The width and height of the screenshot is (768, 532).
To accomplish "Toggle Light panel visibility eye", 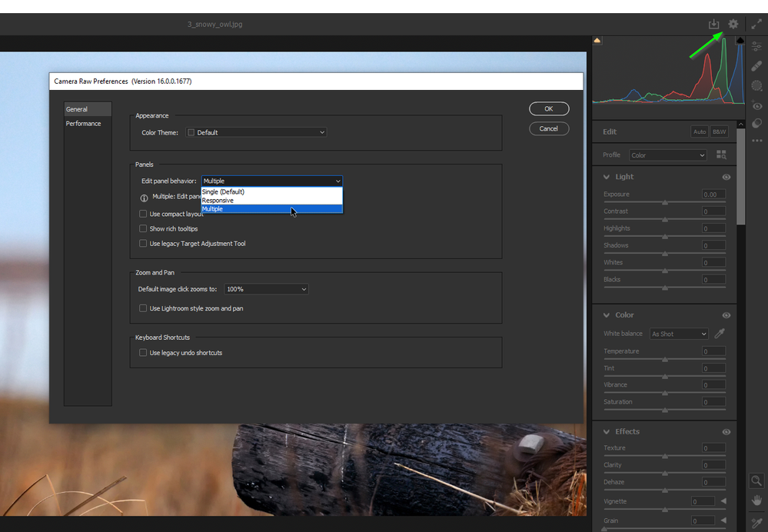I will 726,177.
